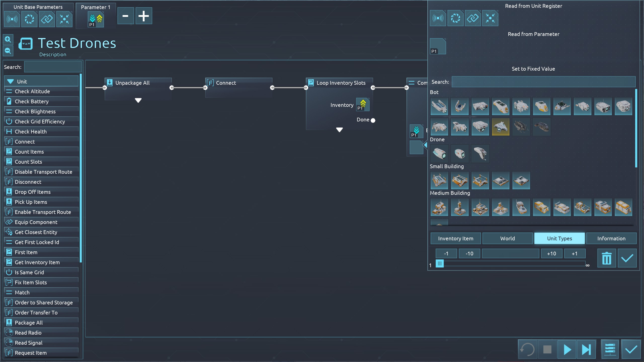
Task: Switch to the Inventory Item tab
Action: click(456, 238)
